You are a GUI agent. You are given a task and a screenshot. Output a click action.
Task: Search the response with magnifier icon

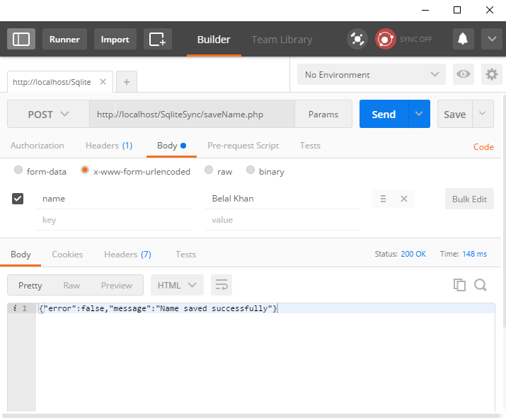(481, 285)
